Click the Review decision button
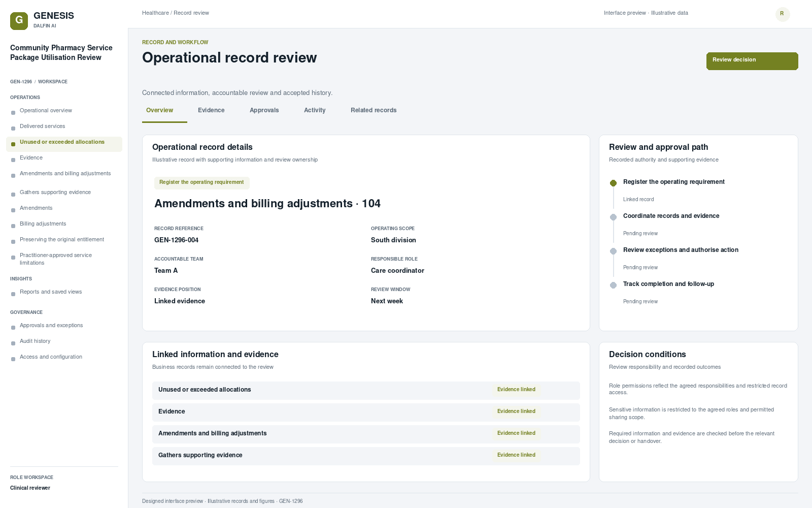Screen dimensions: 812x508 752,61
